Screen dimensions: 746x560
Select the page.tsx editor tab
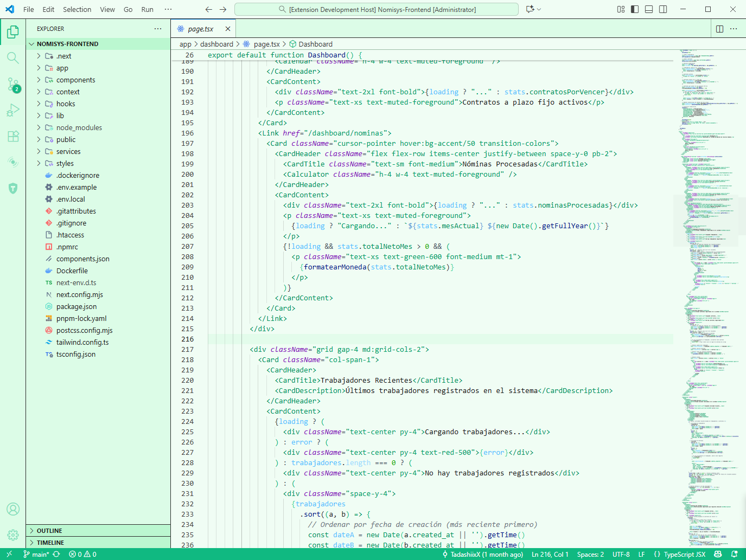click(x=203, y=29)
